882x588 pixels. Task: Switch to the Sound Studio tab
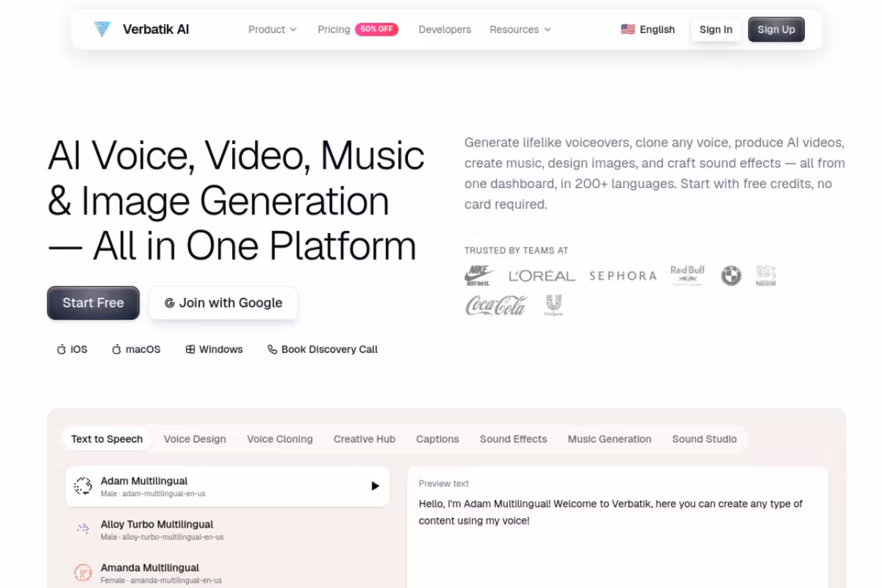tap(704, 439)
